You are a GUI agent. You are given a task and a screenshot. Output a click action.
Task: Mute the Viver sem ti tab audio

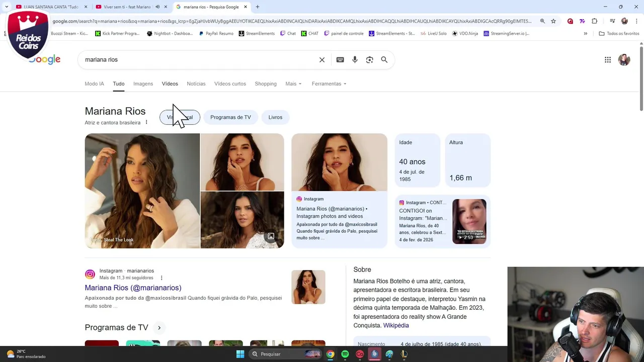[x=157, y=7]
